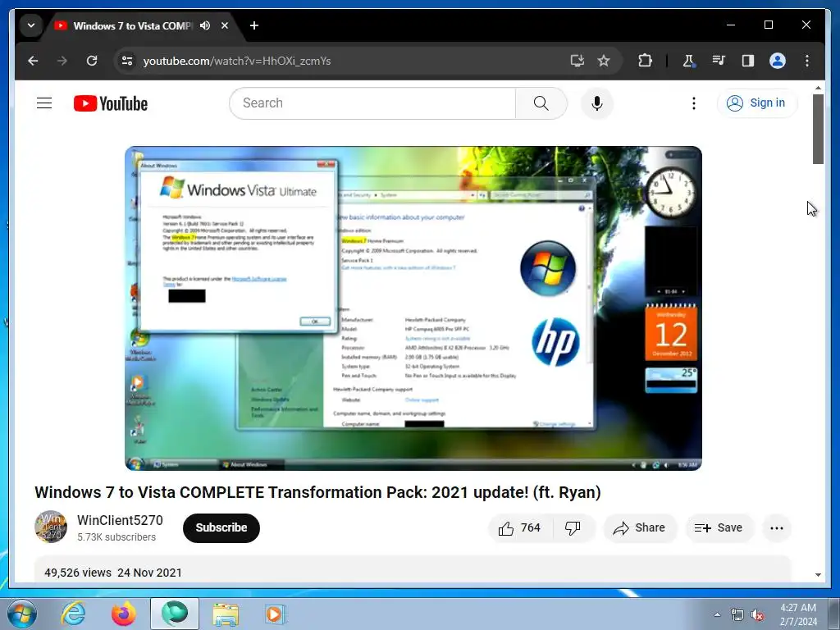This screenshot has height=630, width=840.
Task: Dislike this video
Action: click(x=573, y=528)
